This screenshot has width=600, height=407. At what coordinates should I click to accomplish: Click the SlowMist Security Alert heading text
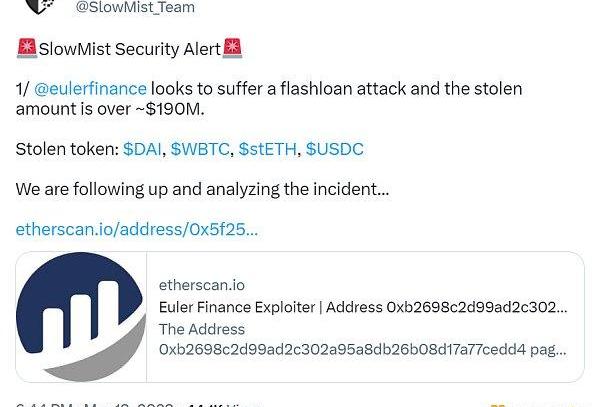pos(129,48)
